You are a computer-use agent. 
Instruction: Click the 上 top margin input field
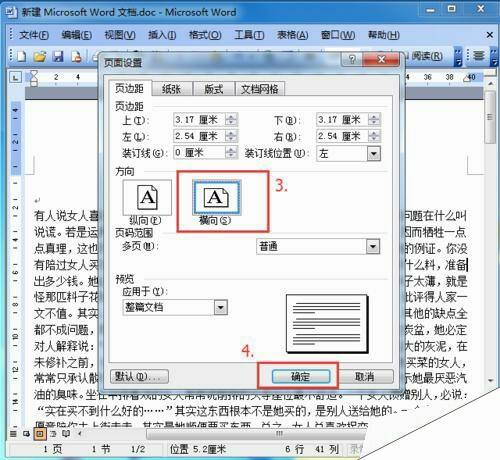(x=199, y=119)
